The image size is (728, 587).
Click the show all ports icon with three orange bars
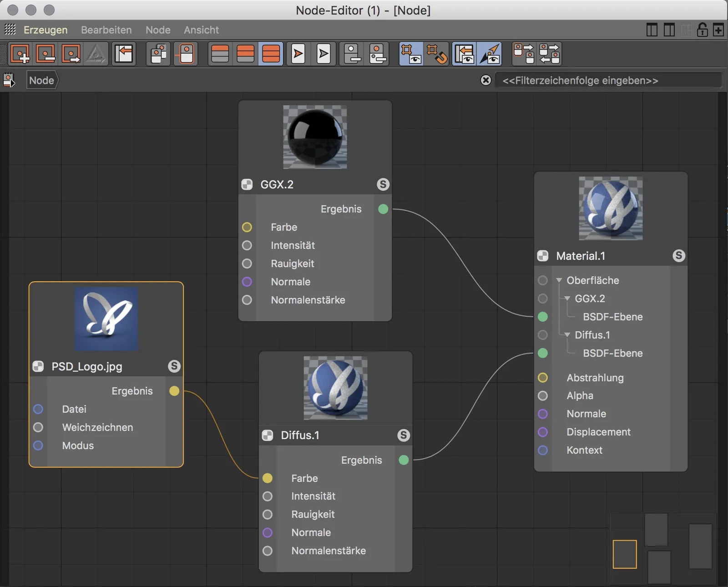271,54
